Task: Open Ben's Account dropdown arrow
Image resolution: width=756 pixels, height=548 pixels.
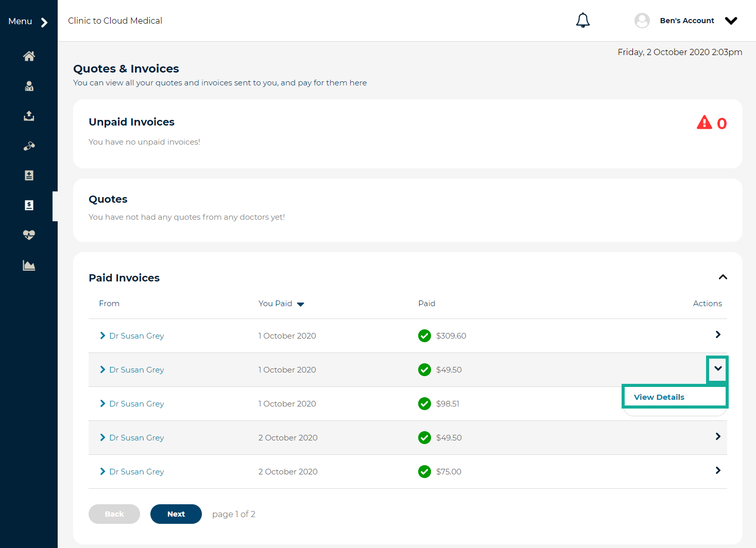Action: [731, 21]
